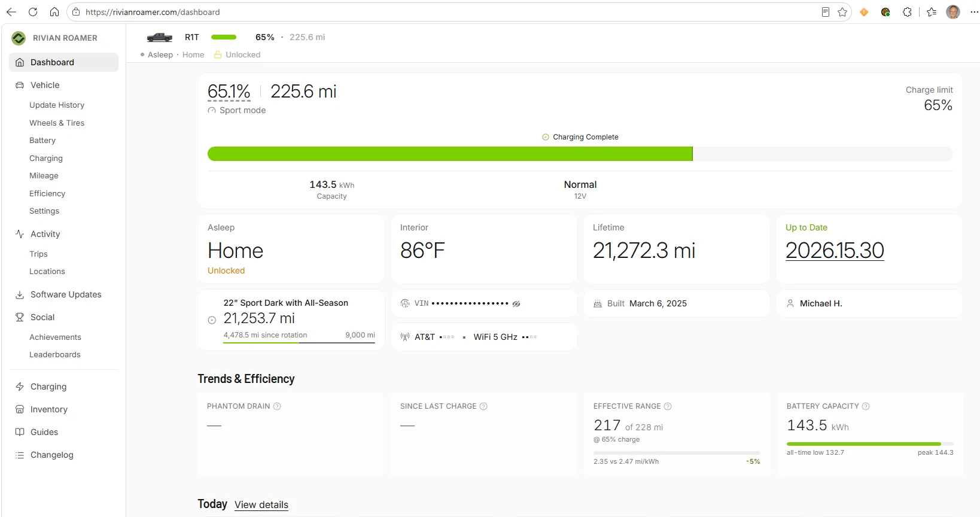Click the lock icon beside Unlocked status
This screenshot has height=517, width=980.
point(218,54)
